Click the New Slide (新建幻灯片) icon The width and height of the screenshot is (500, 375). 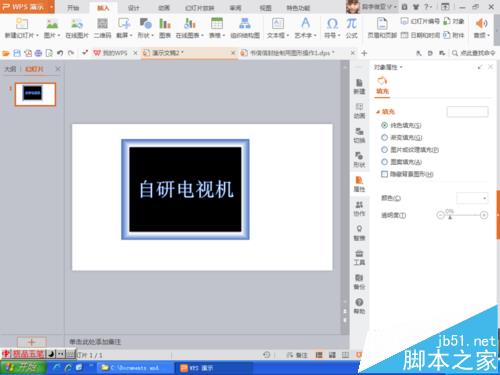pos(22,24)
